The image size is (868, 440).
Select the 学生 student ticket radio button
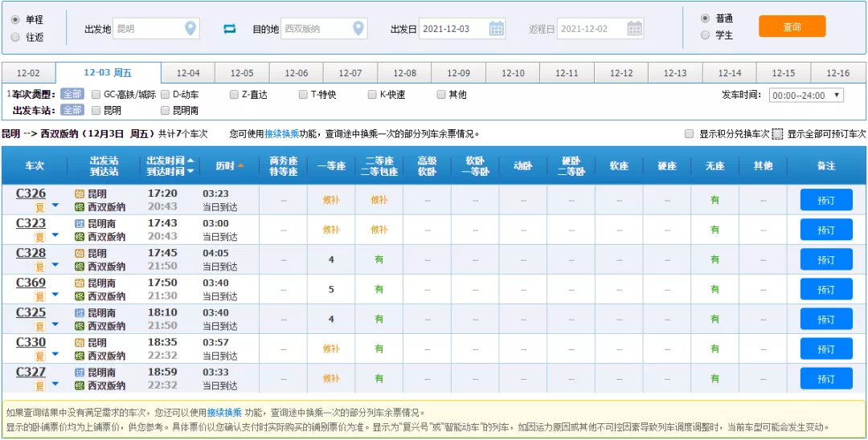point(706,35)
